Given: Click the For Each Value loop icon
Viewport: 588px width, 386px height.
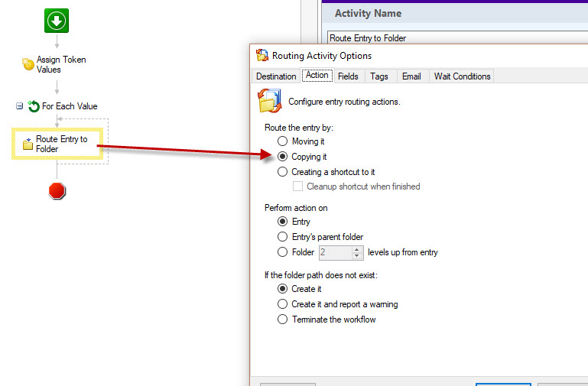Looking at the screenshot, I should click(x=34, y=106).
